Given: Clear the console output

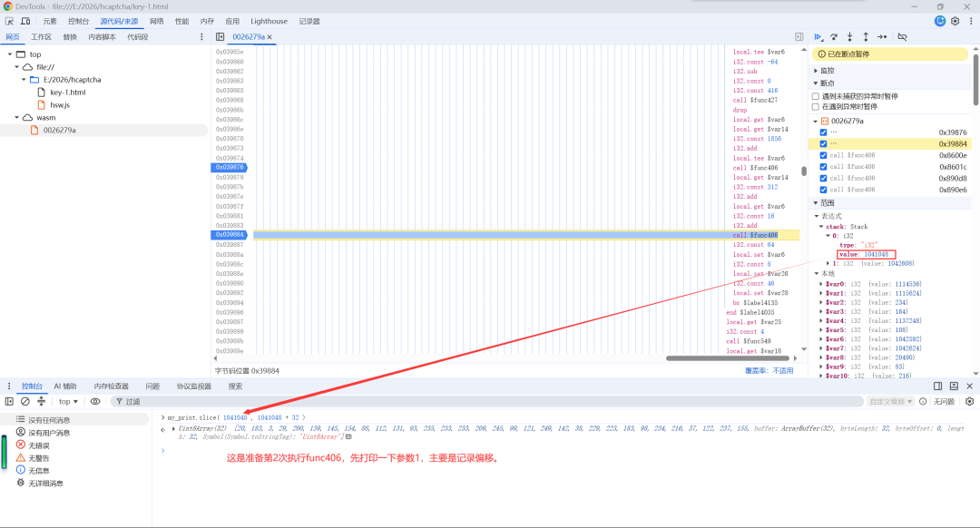Looking at the screenshot, I should coord(25,401).
